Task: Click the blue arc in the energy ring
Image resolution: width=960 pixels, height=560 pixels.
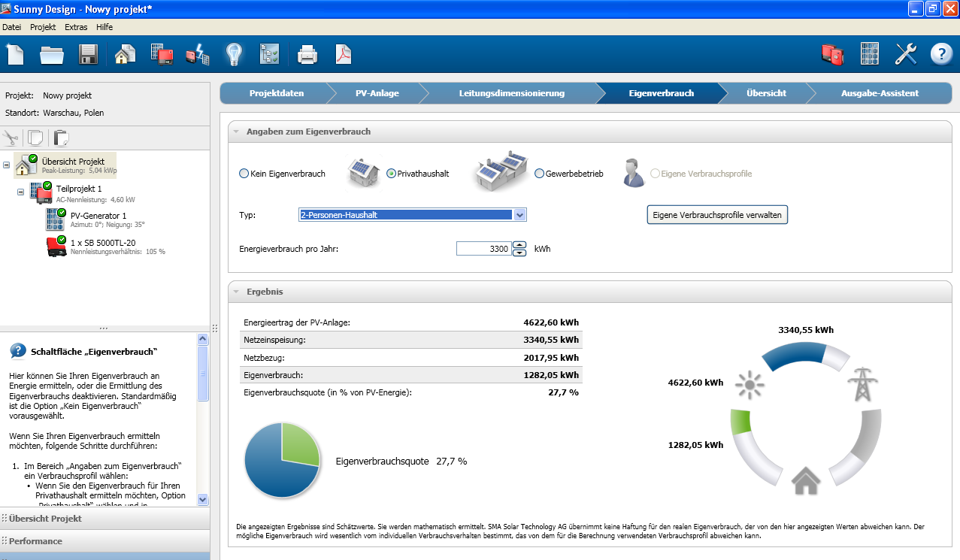Action: click(x=795, y=358)
